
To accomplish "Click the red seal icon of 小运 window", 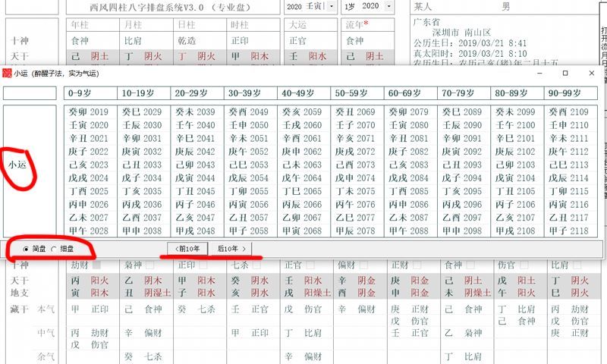I will pos(7,73).
